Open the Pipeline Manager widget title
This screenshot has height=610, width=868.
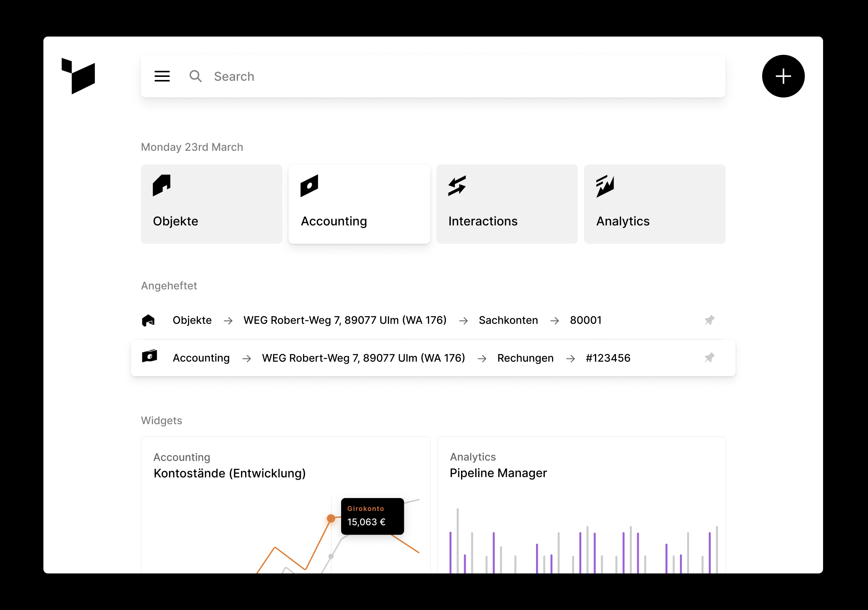(x=498, y=473)
